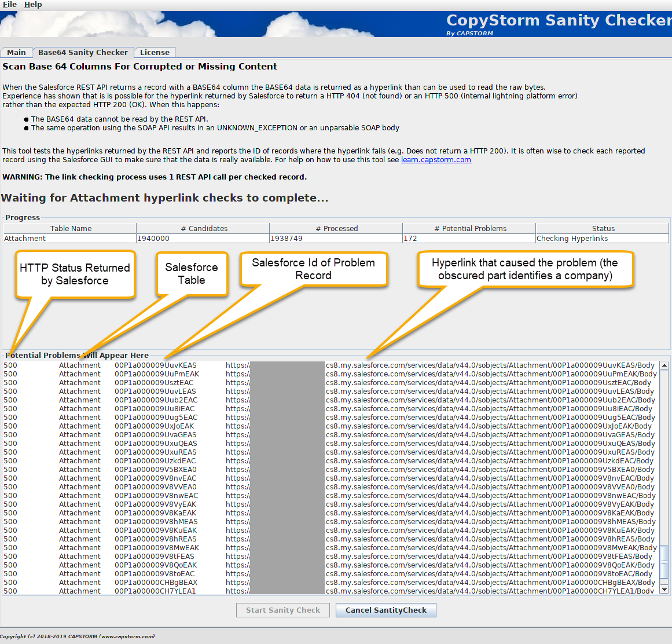Open the Help menu
Viewport: 672px width, 644px height.
[33, 4]
